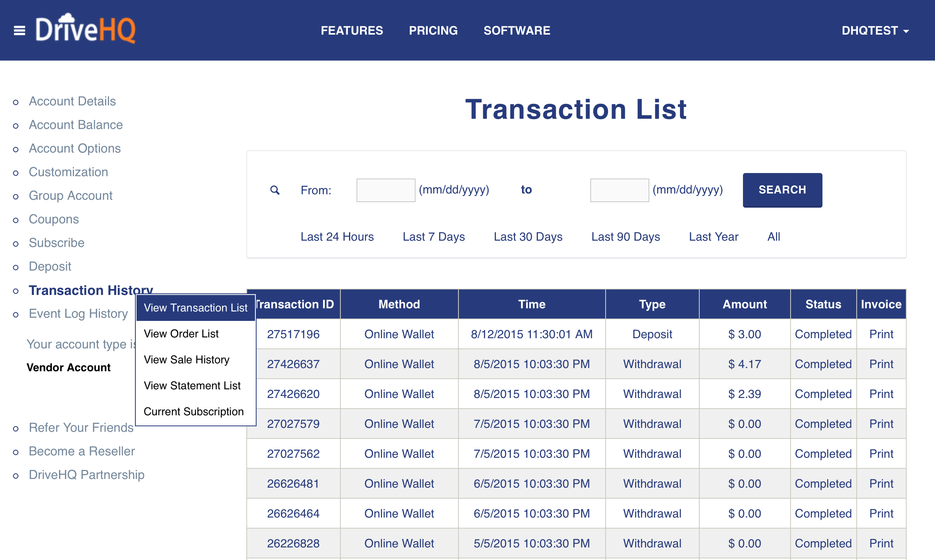Click the DriveHQ logo
935x560 pixels.
coord(85,29)
